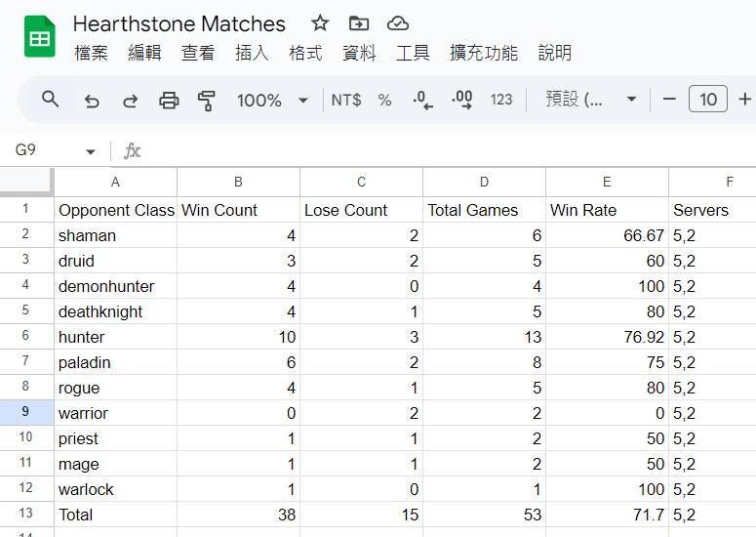Rename the Hearthstone Matches title
The image size is (756, 537).
tap(179, 23)
